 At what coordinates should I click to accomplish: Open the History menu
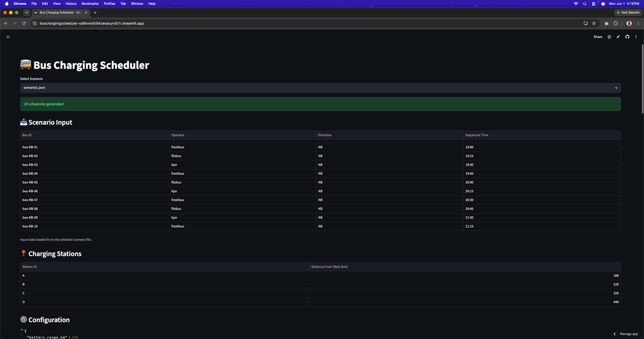tap(71, 4)
